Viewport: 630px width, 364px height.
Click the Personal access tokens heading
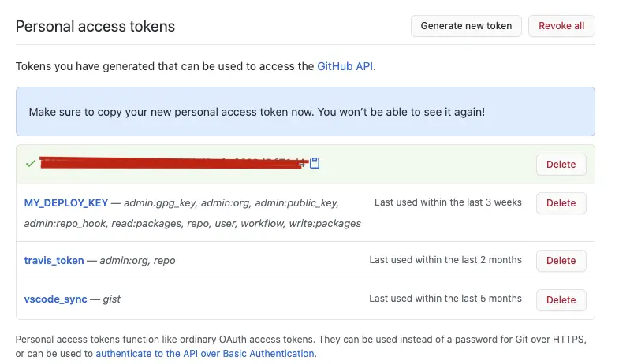click(95, 26)
